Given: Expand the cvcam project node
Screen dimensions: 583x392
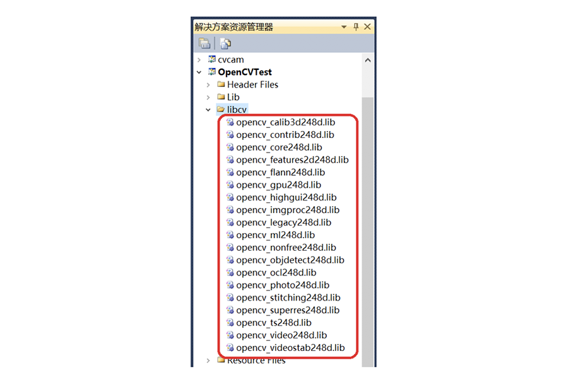Looking at the screenshot, I should point(199,60).
